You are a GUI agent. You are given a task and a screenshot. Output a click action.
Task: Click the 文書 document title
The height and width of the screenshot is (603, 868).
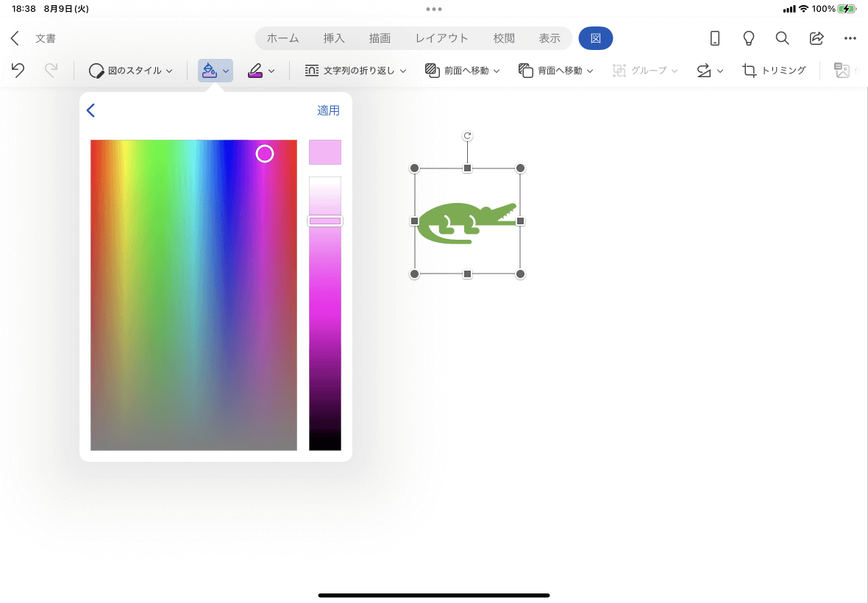(46, 38)
